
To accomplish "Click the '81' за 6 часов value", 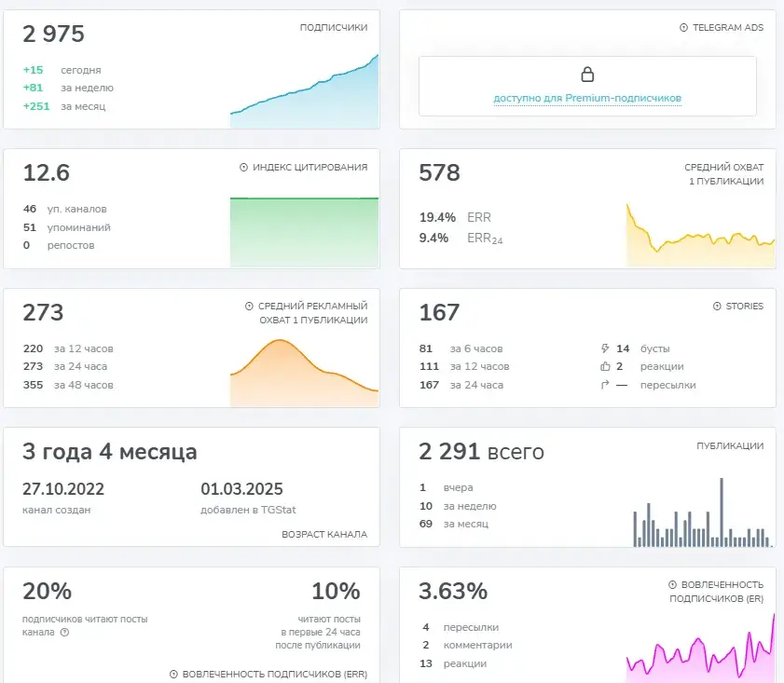I will [x=425, y=348].
